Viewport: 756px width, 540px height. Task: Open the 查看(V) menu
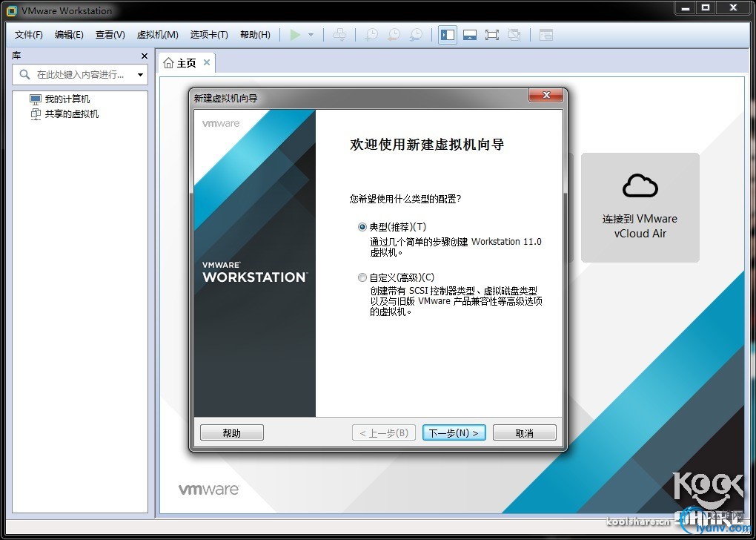pos(110,35)
